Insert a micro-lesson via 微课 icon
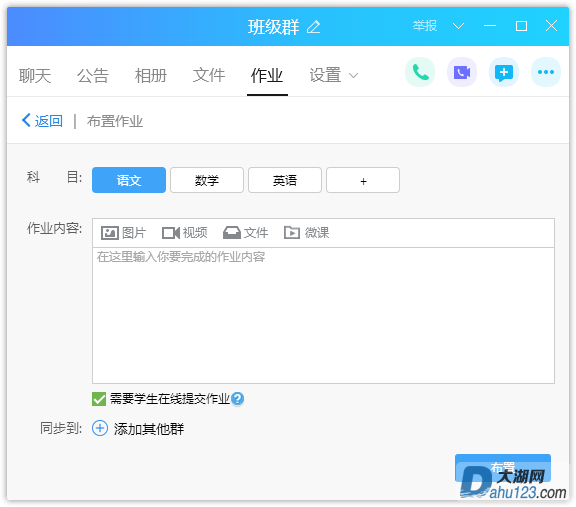This screenshot has width=576, height=507. coord(292,233)
